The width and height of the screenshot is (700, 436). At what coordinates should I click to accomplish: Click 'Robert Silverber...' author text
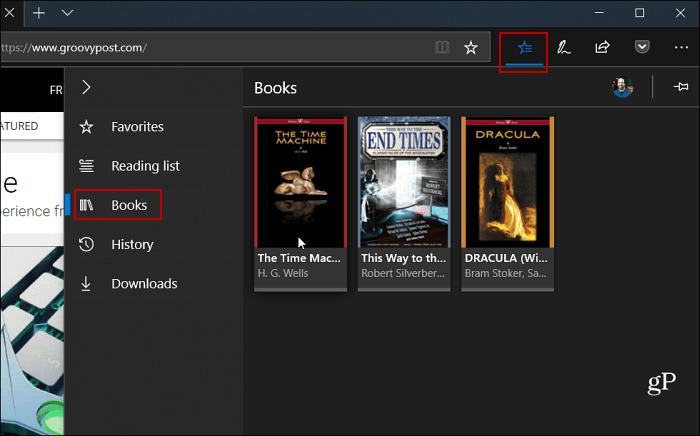(x=403, y=273)
